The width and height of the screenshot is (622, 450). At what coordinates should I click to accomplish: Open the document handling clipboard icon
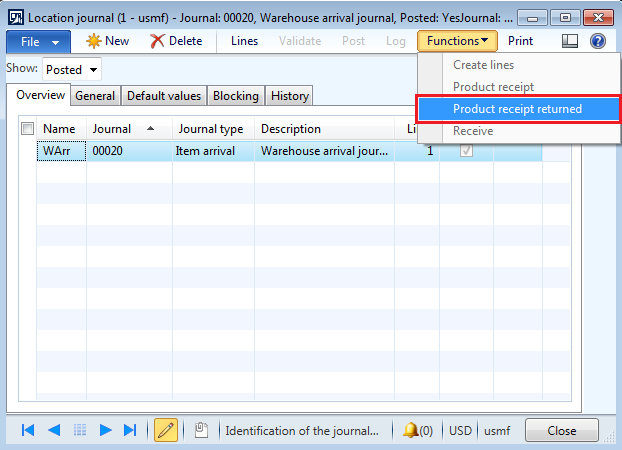tap(202, 430)
